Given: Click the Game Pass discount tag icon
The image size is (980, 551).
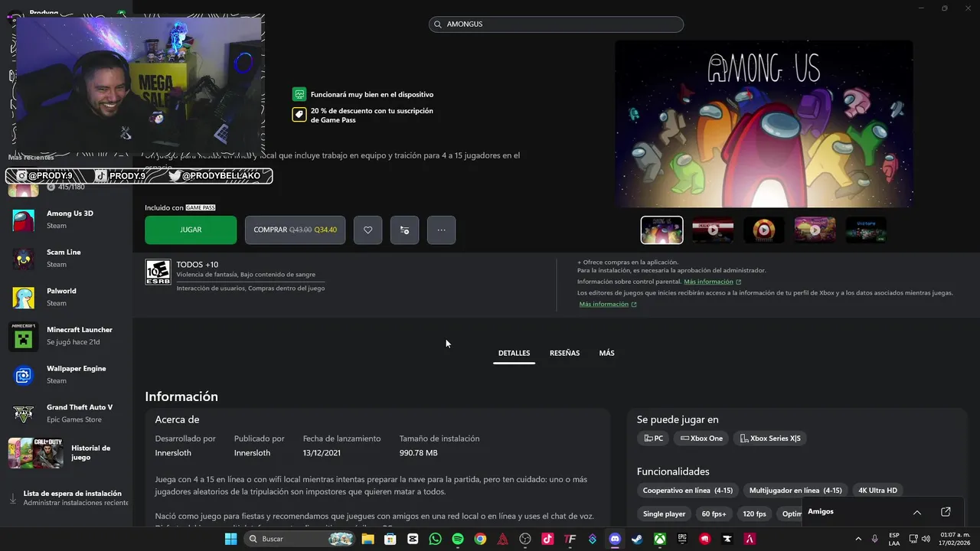Looking at the screenshot, I should coord(299,115).
